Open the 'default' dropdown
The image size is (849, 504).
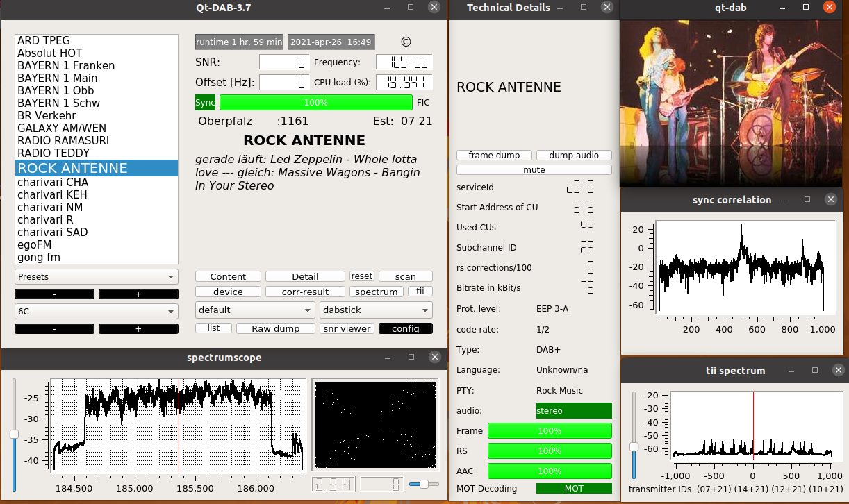click(x=255, y=310)
